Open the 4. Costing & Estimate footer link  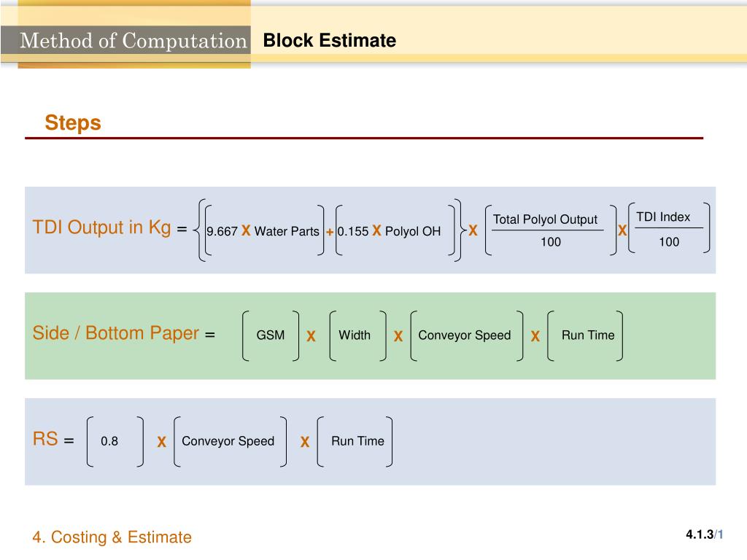click(x=112, y=537)
